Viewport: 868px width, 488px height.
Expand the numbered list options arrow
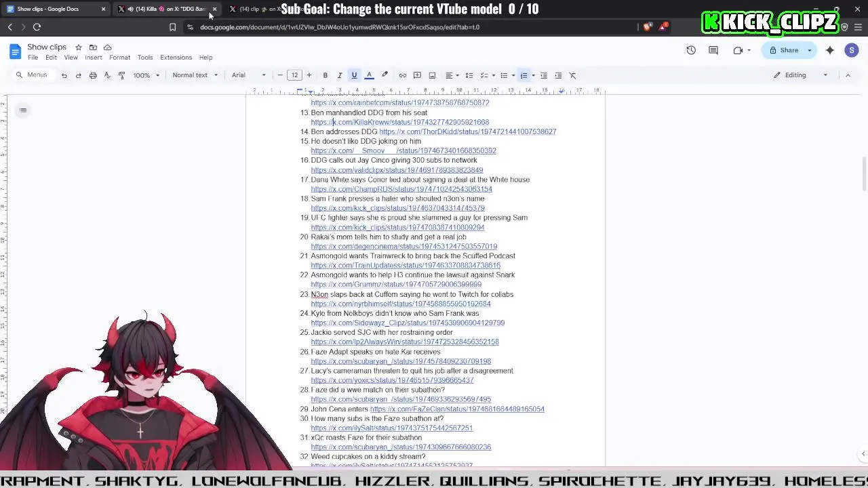coord(533,75)
